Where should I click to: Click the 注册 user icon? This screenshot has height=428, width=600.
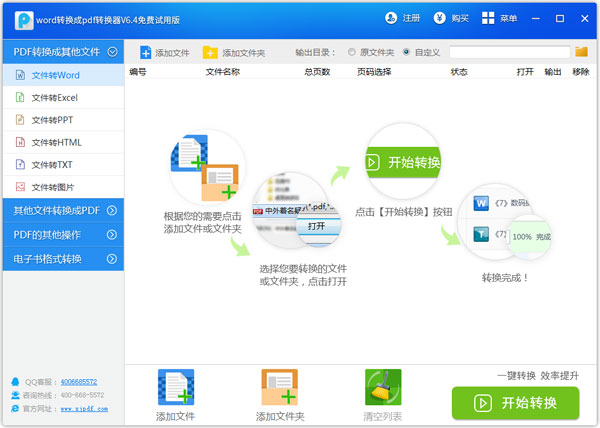[391, 18]
